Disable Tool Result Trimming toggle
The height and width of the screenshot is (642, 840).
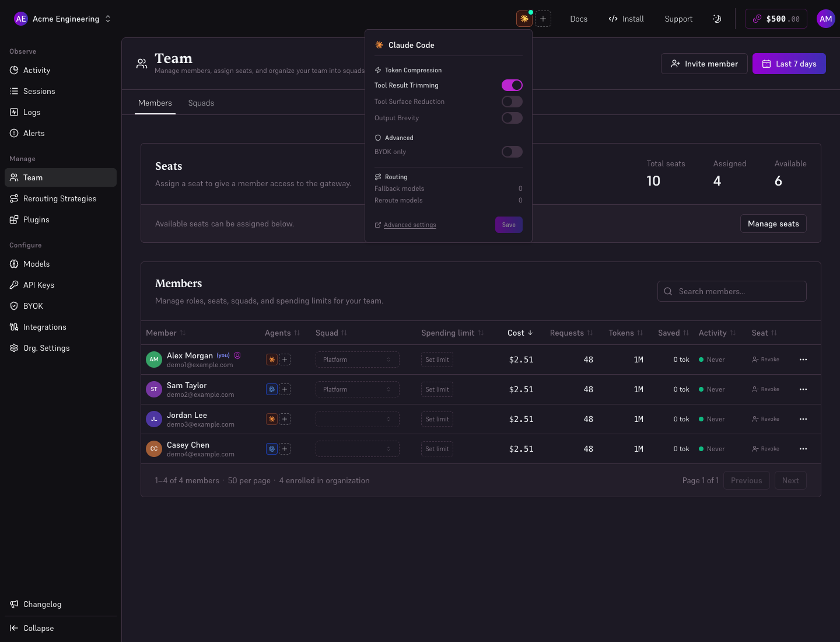pyautogui.click(x=512, y=85)
